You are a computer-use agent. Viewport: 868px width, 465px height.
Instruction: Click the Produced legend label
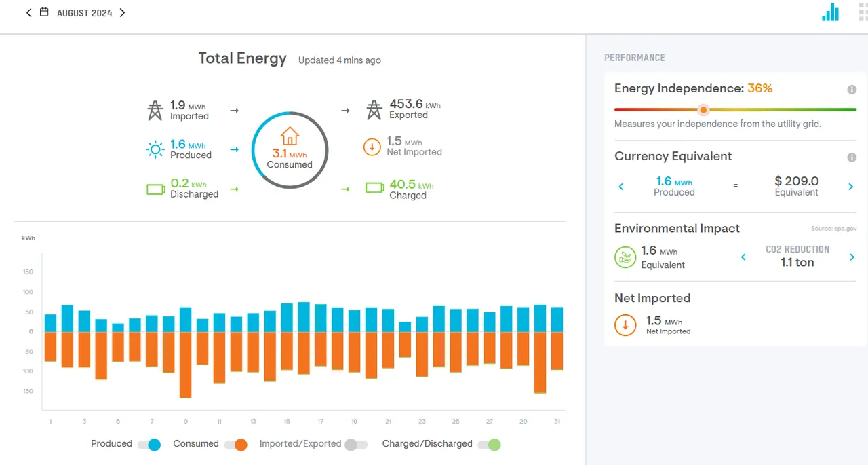point(111,444)
